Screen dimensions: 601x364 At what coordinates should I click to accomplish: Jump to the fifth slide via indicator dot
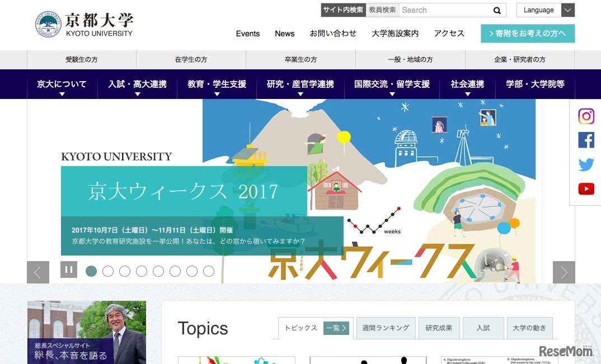(x=158, y=271)
